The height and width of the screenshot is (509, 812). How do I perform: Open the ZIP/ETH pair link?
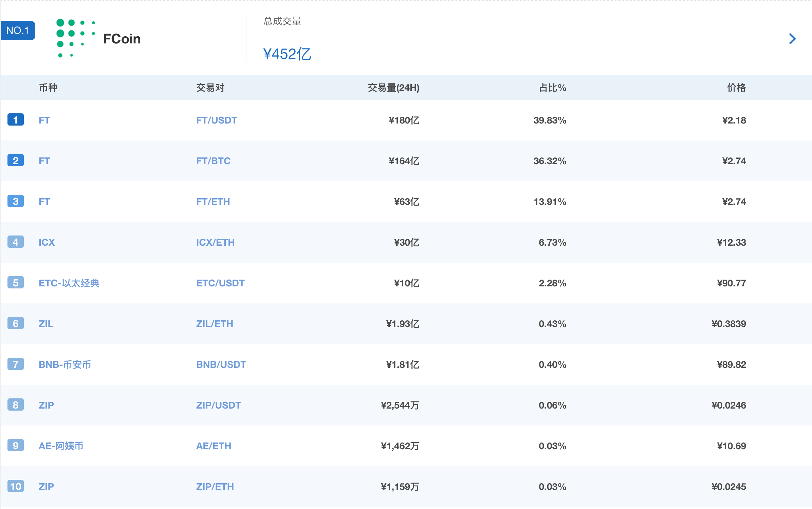(x=215, y=487)
